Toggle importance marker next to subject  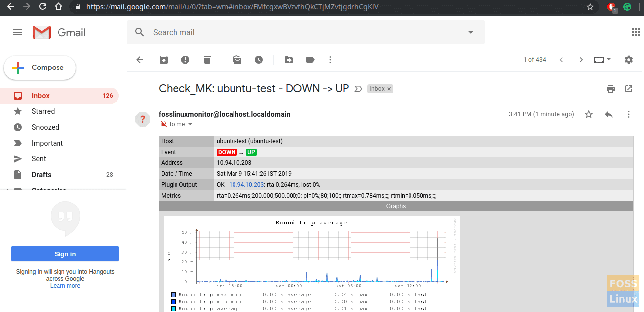[x=359, y=89]
